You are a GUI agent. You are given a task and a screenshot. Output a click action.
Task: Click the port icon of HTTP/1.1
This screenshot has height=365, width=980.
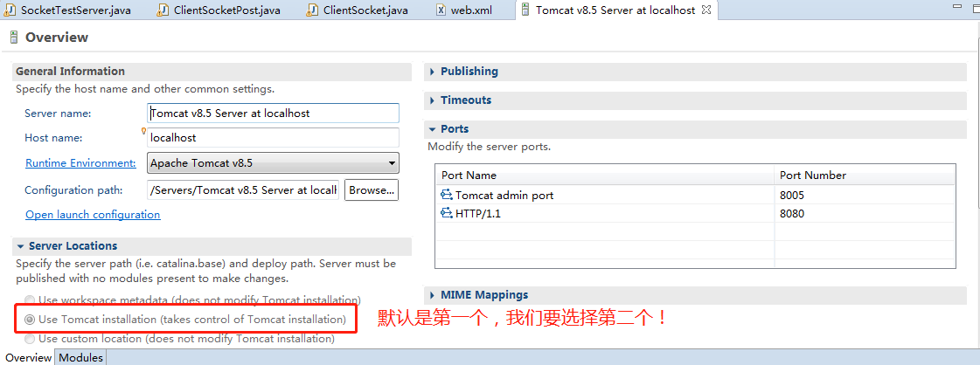coord(446,213)
